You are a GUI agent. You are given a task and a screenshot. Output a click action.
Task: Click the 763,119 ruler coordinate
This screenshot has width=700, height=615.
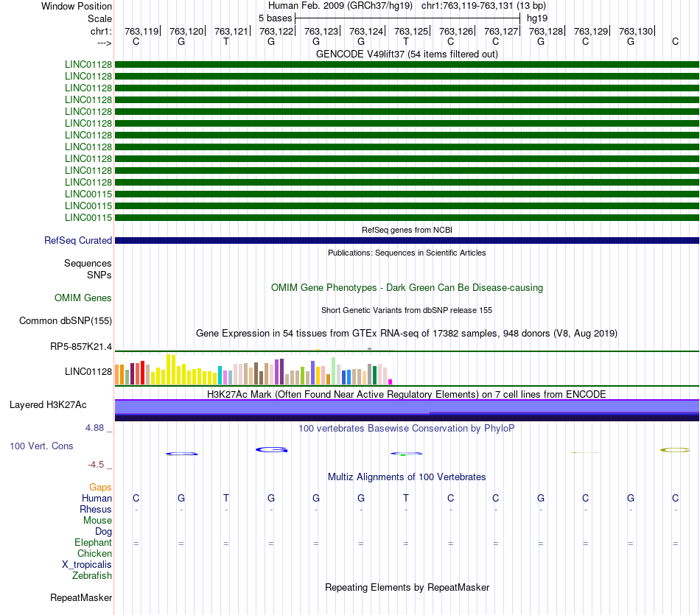pyautogui.click(x=141, y=31)
